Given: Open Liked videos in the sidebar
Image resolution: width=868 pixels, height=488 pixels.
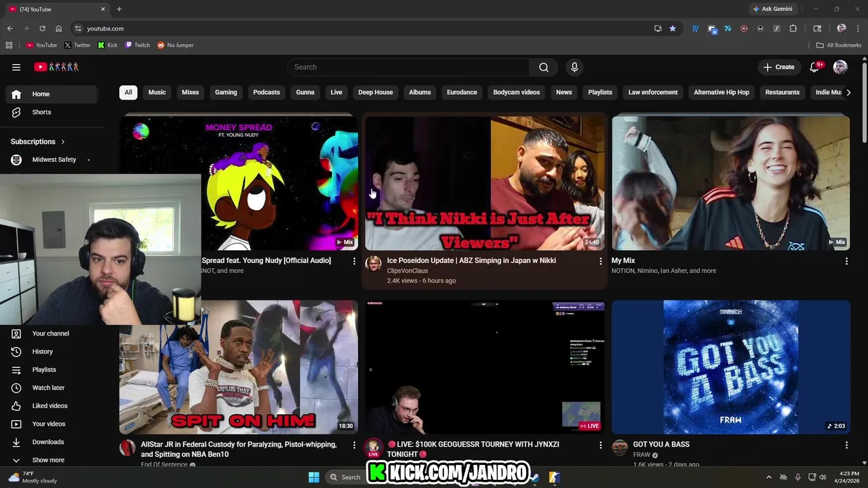Looking at the screenshot, I should pyautogui.click(x=51, y=406).
